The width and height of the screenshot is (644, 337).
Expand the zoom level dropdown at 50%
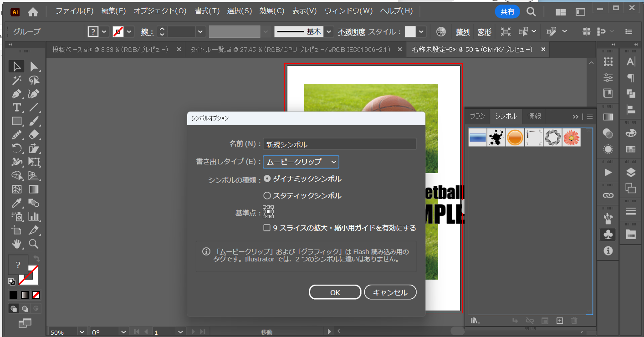[x=82, y=332]
